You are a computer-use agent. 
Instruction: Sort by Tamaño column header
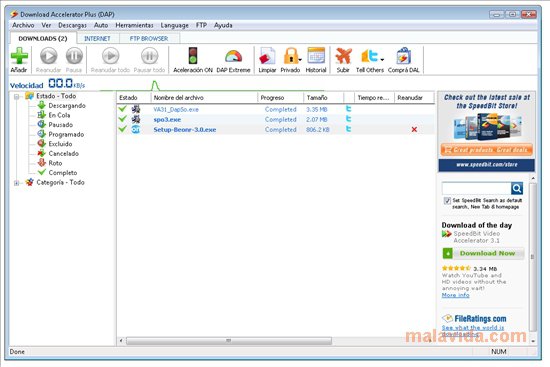point(323,98)
